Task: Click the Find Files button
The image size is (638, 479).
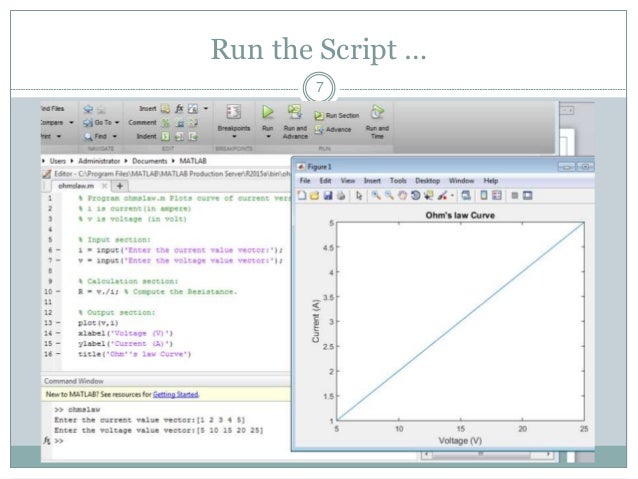Action: click(x=52, y=109)
